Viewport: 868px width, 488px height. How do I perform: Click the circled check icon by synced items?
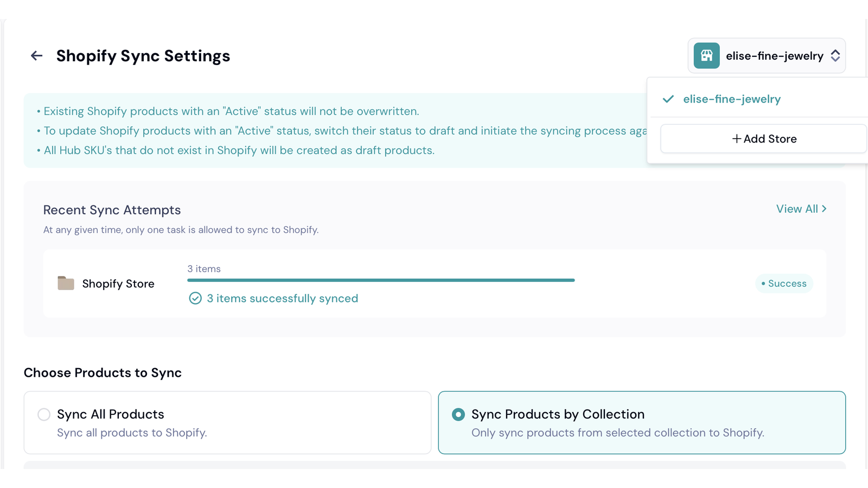click(x=195, y=298)
